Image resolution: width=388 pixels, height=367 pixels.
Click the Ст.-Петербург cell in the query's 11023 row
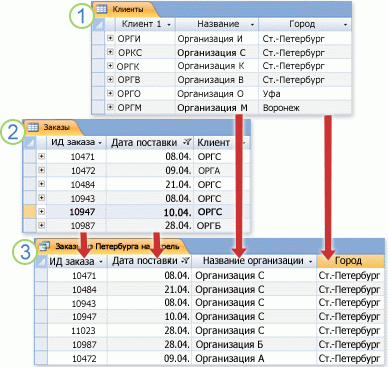pyautogui.click(x=350, y=330)
